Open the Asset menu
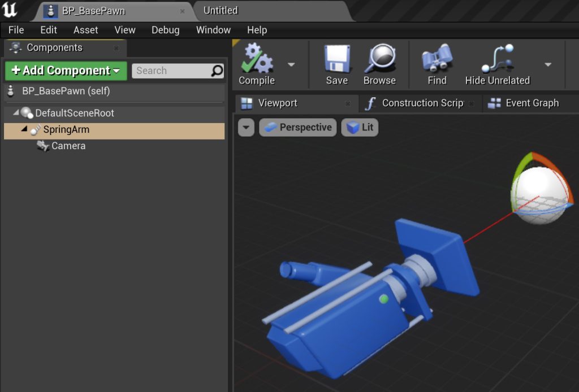This screenshot has width=579, height=392. click(85, 30)
